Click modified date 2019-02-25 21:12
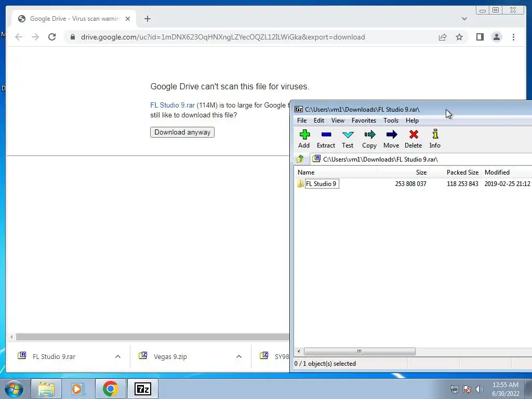532x399 pixels. tap(507, 183)
